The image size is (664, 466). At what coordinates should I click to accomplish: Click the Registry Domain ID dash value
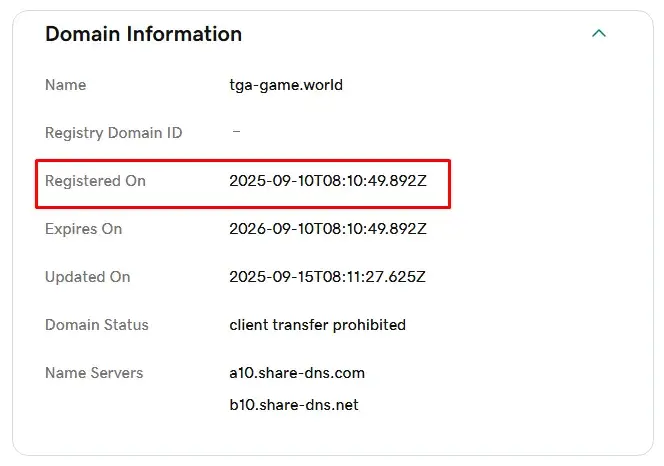tap(236, 132)
